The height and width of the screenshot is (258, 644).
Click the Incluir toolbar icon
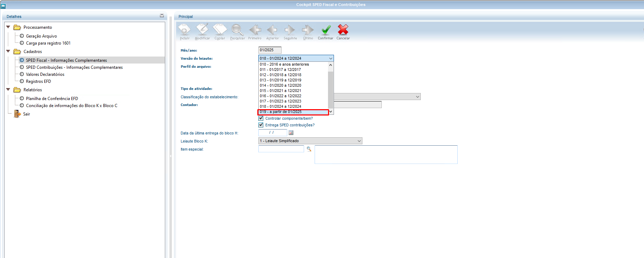click(185, 30)
